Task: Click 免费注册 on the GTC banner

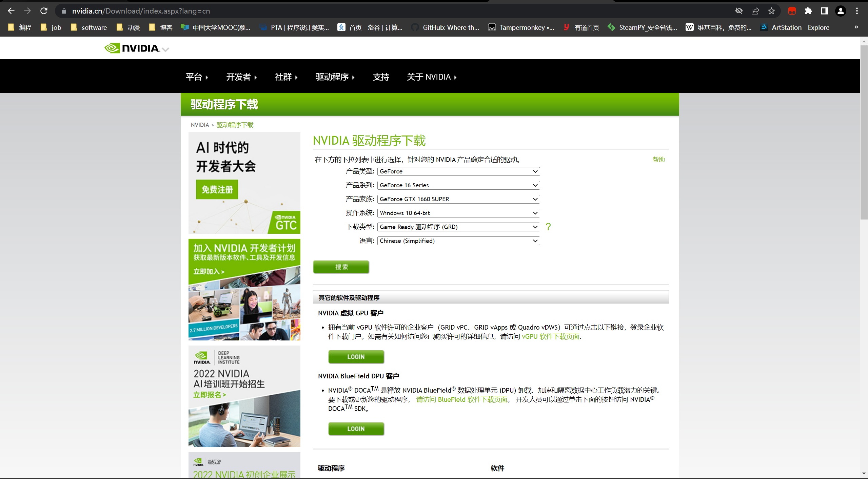Action: click(x=217, y=189)
